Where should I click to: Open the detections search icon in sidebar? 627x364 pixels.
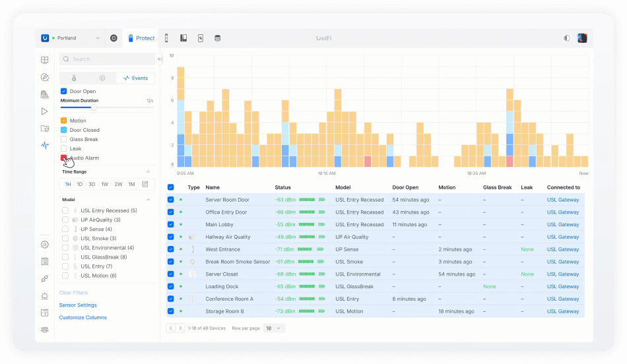tap(45, 77)
